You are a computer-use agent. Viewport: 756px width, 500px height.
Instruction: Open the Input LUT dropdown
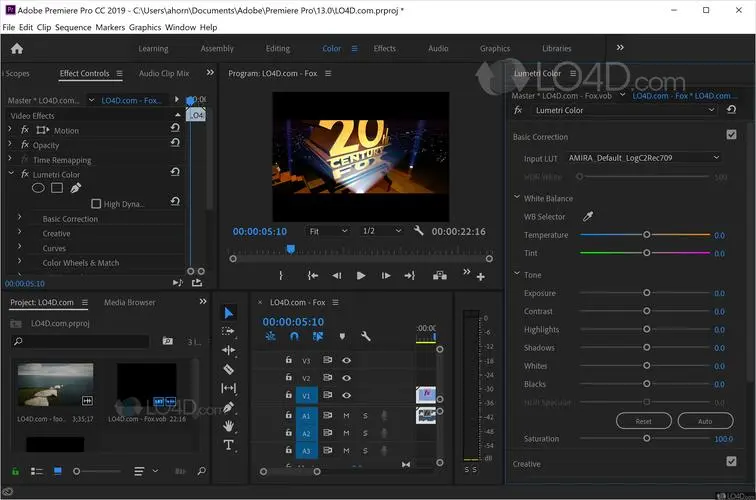click(643, 158)
